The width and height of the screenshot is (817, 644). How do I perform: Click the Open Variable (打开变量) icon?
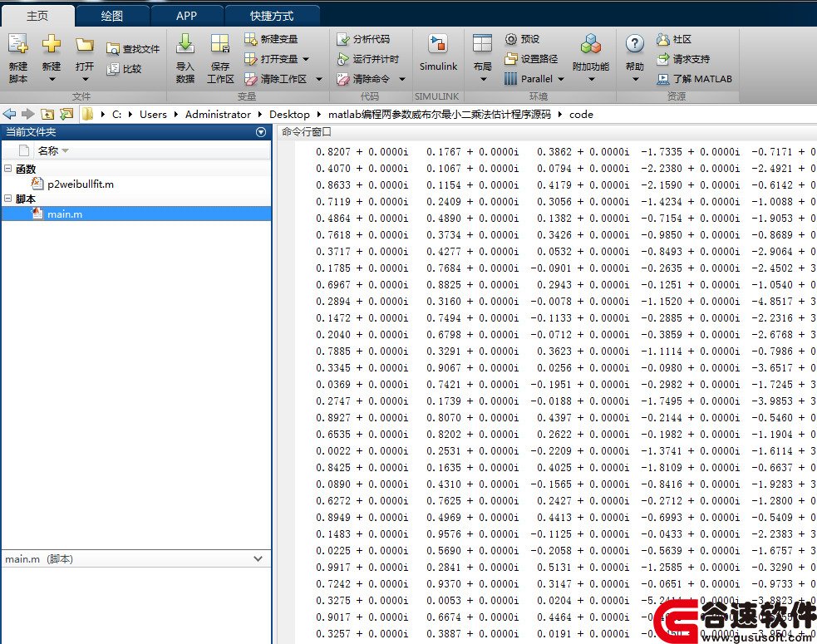pyautogui.click(x=251, y=59)
